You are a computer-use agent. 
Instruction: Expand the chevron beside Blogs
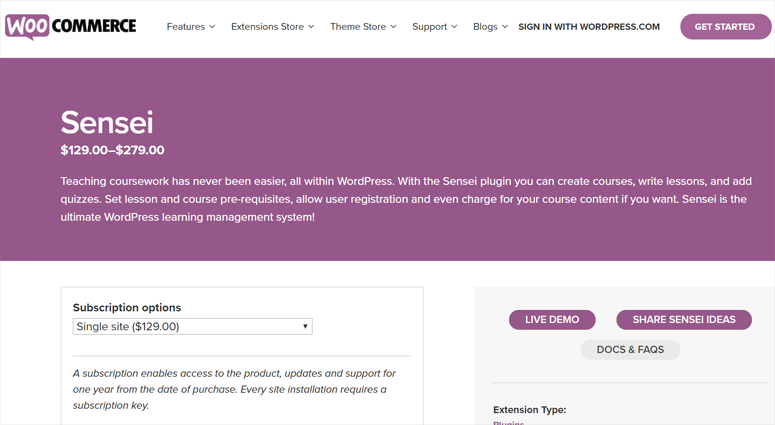point(505,27)
